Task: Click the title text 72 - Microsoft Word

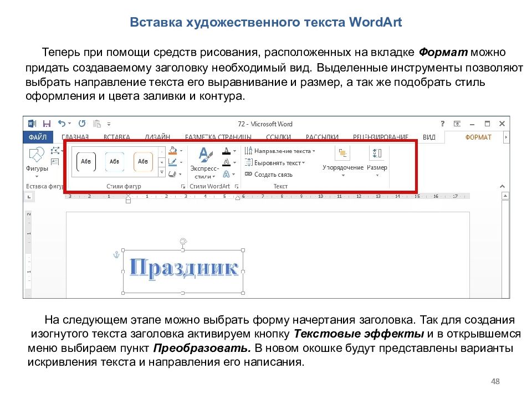Action: pyautogui.click(x=265, y=124)
